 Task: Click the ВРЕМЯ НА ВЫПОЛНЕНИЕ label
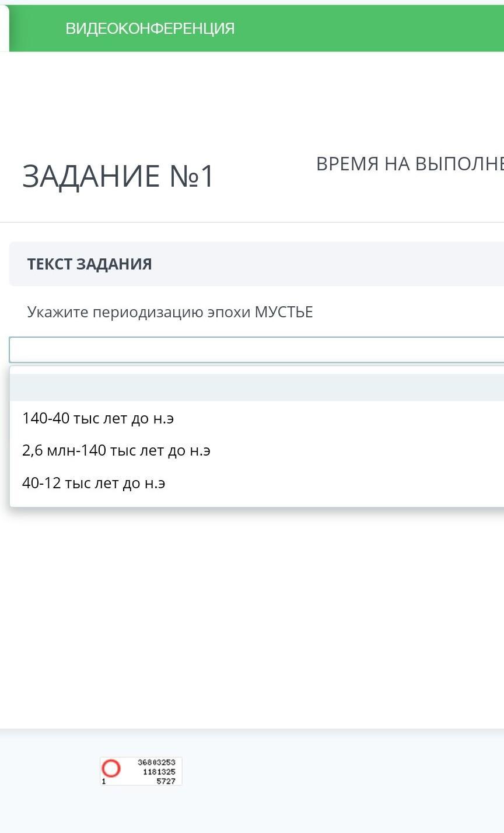(x=409, y=164)
